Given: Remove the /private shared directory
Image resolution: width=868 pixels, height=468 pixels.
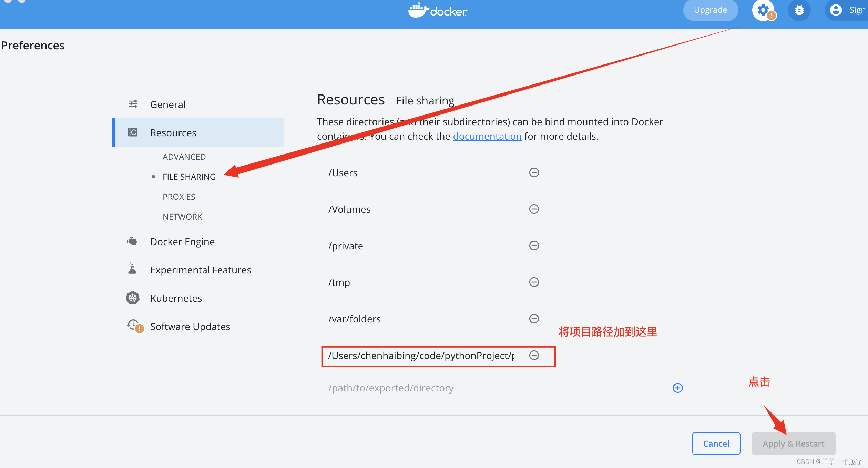Looking at the screenshot, I should click(534, 246).
